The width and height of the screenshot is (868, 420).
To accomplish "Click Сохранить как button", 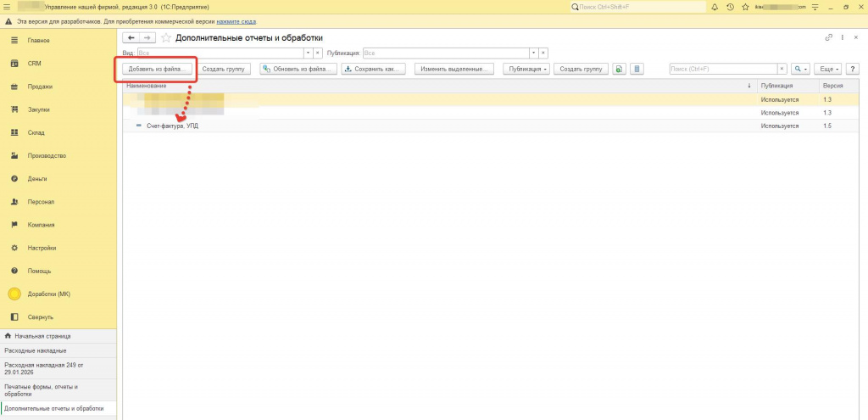I will point(374,70).
